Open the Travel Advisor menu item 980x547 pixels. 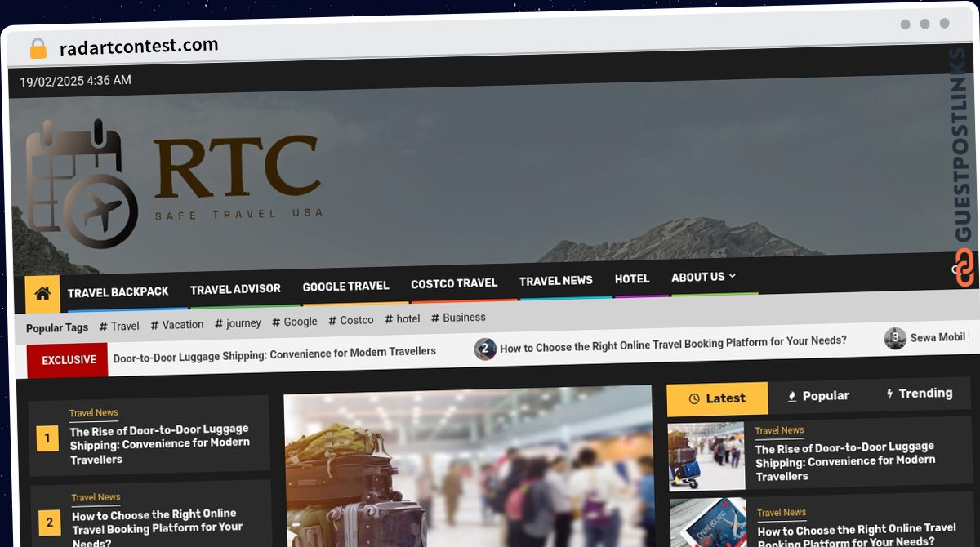pyautogui.click(x=235, y=289)
